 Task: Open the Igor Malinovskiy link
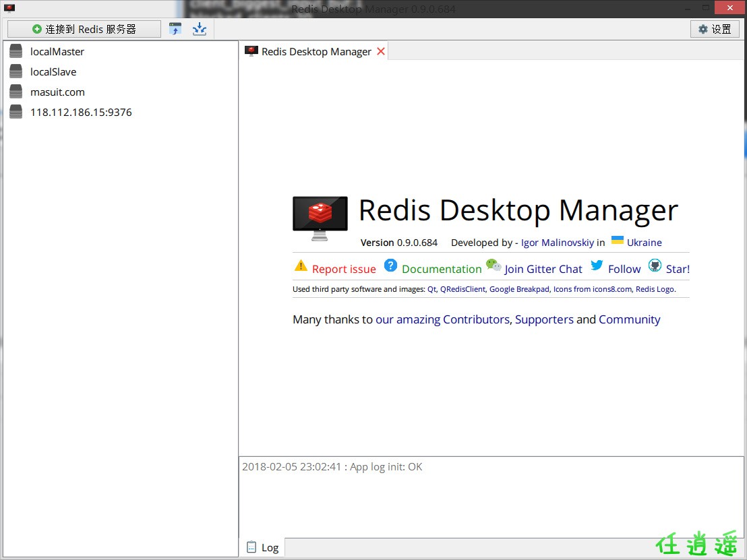tap(558, 243)
